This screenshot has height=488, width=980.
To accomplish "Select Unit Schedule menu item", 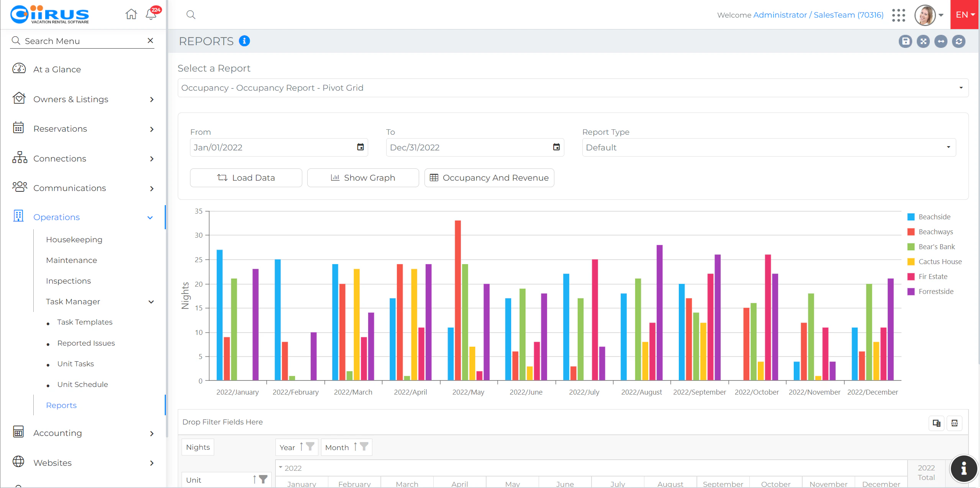I will click(x=82, y=385).
